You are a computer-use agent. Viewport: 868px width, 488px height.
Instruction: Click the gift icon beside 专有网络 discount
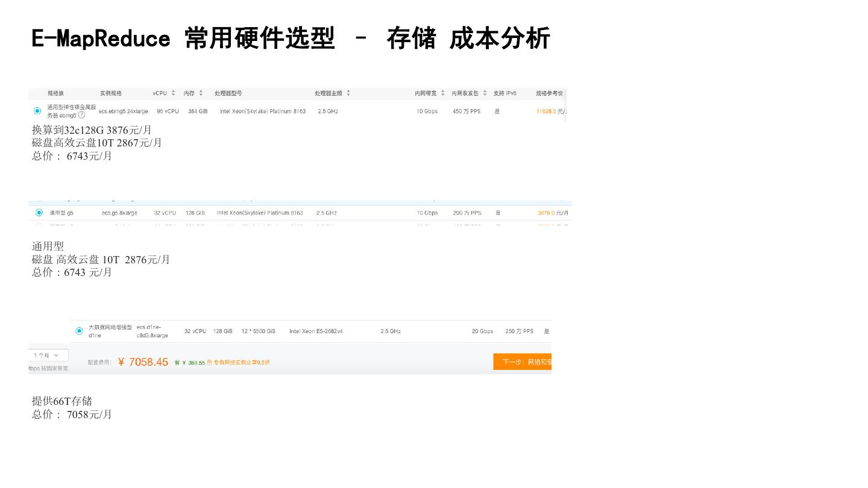[209, 363]
